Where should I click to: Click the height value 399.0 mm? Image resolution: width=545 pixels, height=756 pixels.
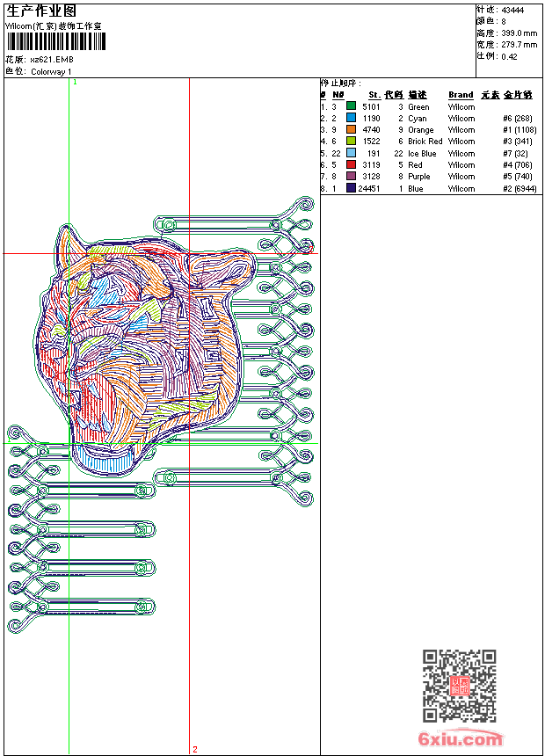(x=519, y=33)
